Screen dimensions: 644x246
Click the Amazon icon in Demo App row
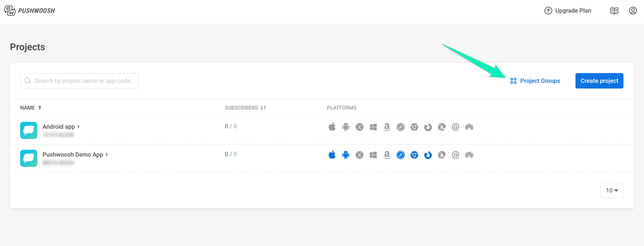(x=387, y=155)
